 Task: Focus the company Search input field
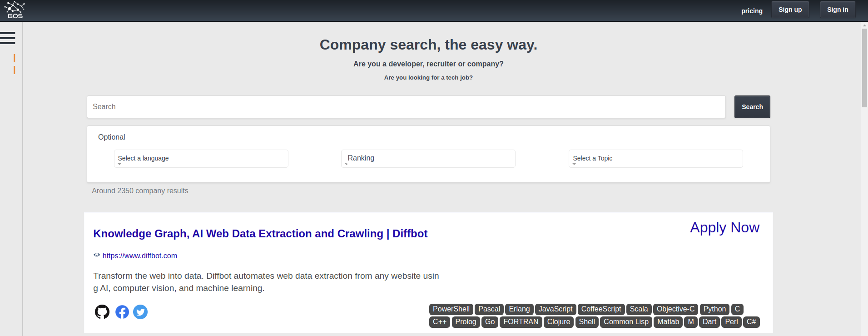click(x=406, y=107)
